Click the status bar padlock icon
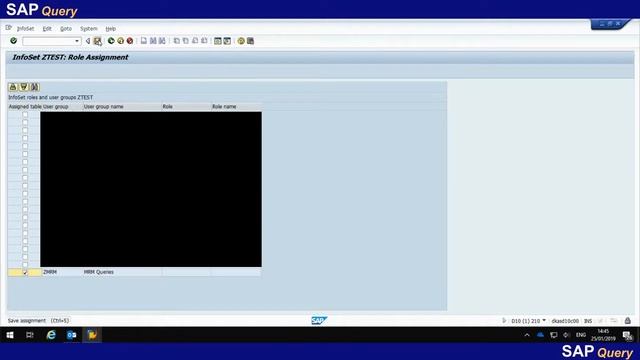 coord(628,321)
